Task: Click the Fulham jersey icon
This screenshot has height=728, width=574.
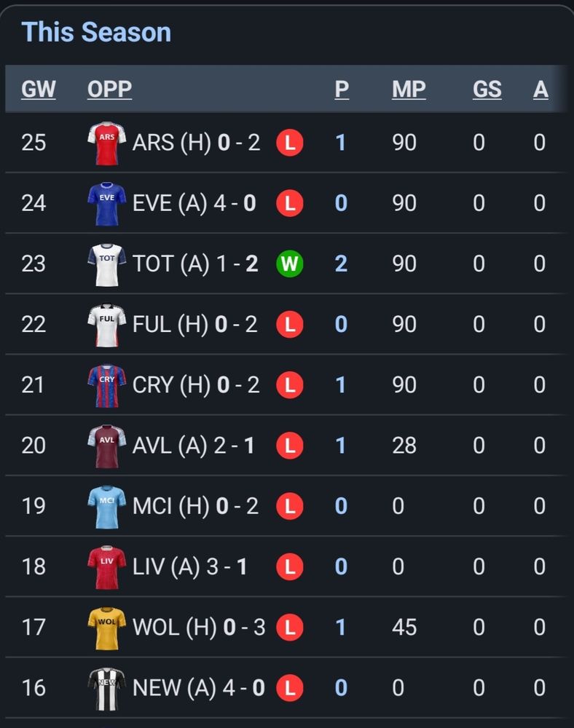Action: tap(107, 325)
